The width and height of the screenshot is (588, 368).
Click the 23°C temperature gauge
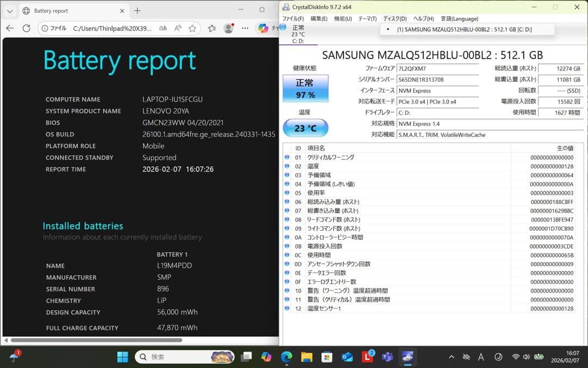coord(305,128)
